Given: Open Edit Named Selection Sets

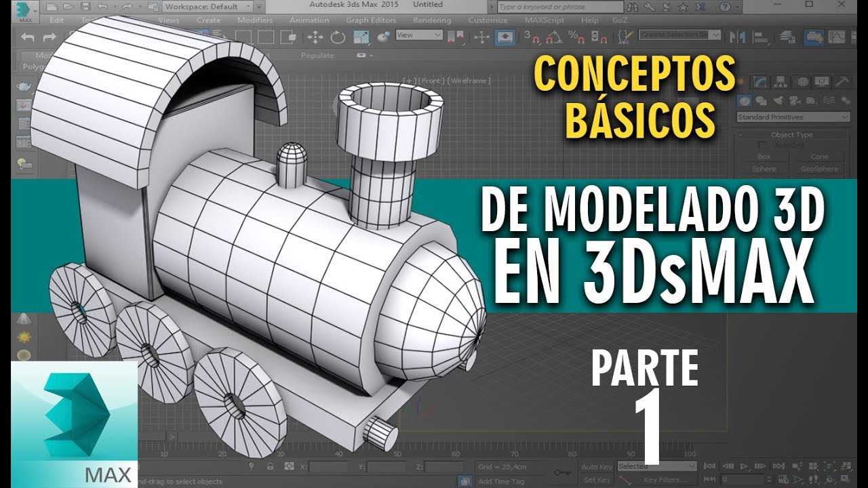Looking at the screenshot, I should [624, 37].
